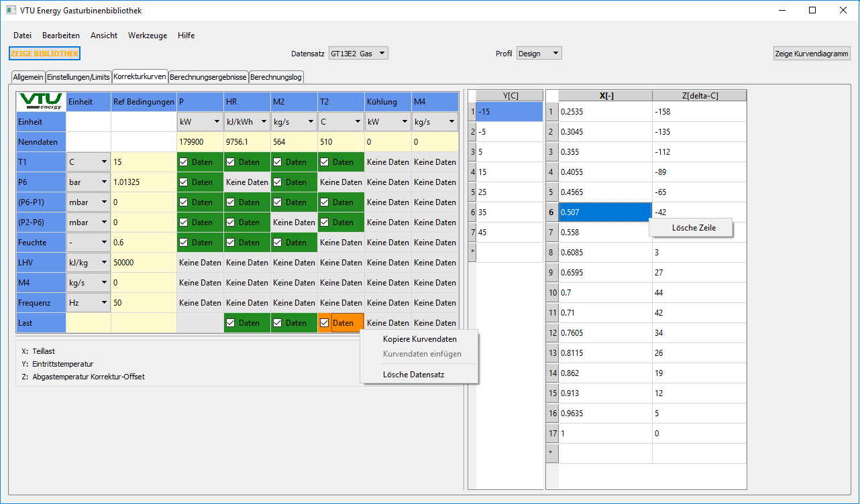Image resolution: width=860 pixels, height=504 pixels.
Task: Open the T1 unit C dropdown
Action: click(x=89, y=162)
